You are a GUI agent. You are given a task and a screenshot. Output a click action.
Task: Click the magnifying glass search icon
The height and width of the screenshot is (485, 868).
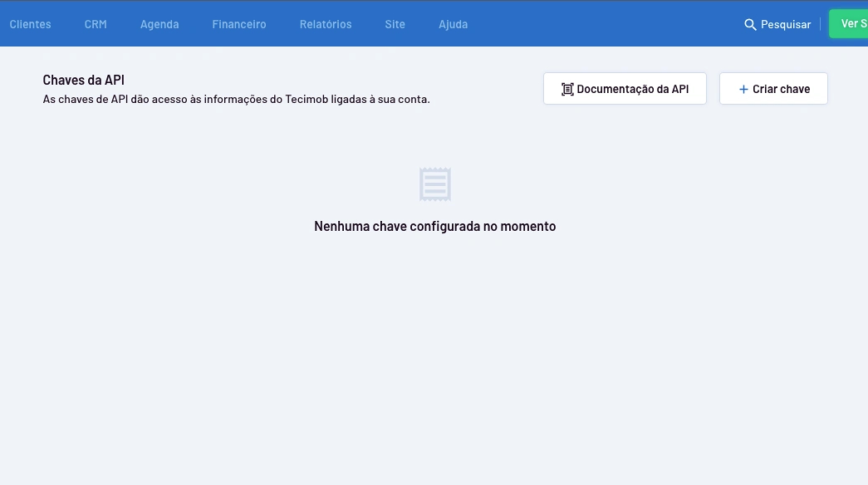(x=750, y=25)
